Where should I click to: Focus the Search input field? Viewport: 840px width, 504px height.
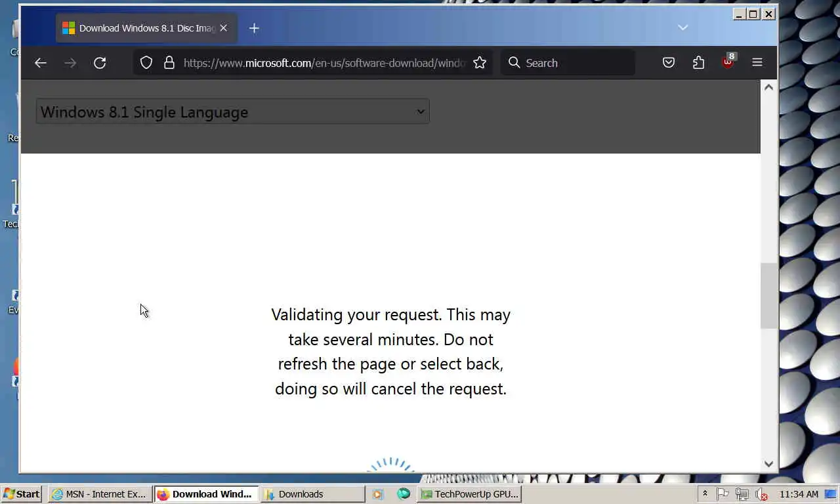(568, 63)
